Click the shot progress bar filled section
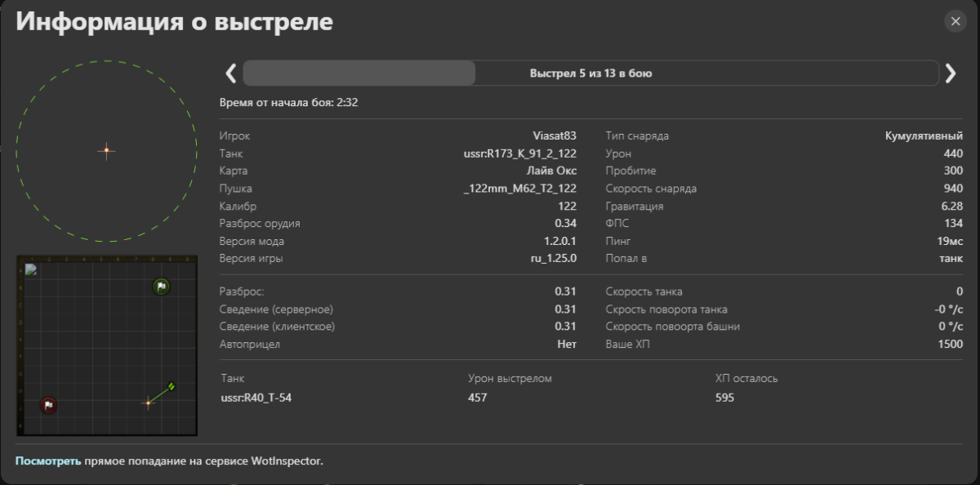 pos(359,73)
